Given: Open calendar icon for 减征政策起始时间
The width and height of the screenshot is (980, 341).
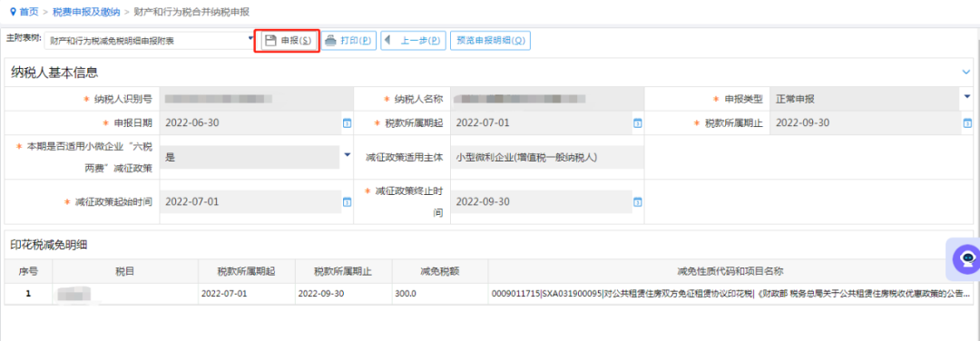Looking at the screenshot, I should point(347,202).
